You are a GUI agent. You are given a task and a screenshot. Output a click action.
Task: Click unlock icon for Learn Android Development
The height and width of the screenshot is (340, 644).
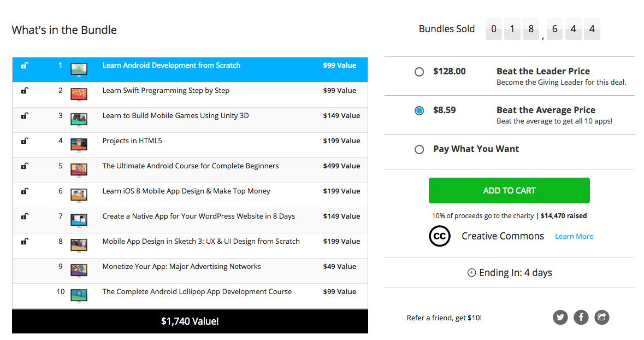point(25,66)
